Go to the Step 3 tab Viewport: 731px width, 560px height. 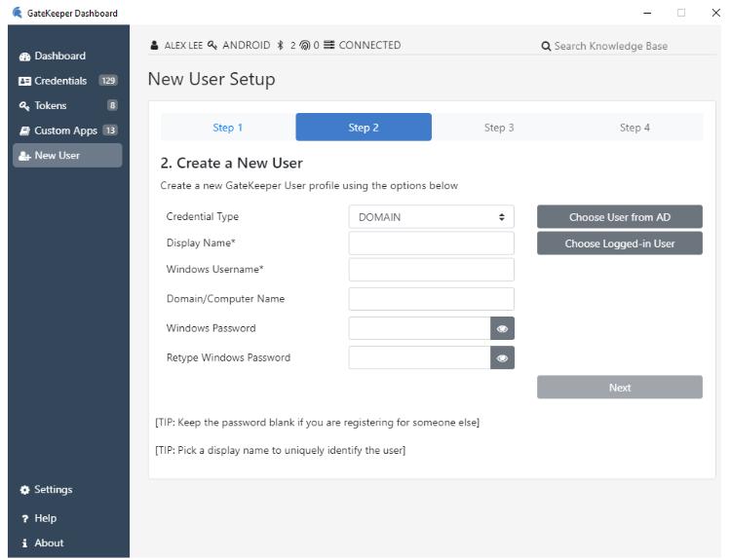point(498,128)
